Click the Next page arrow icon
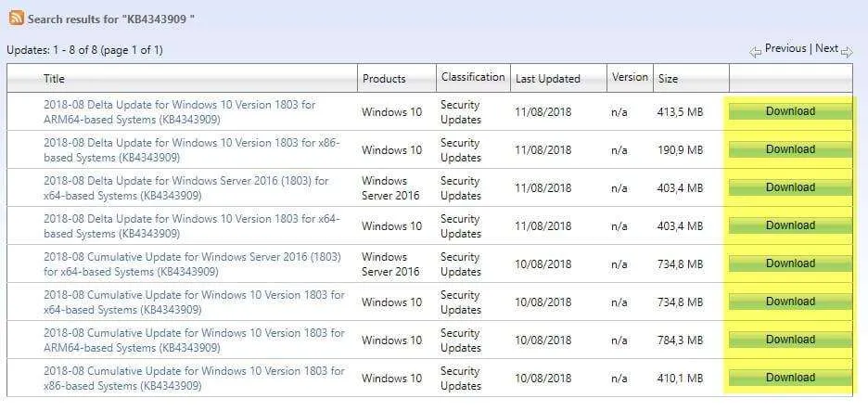868x411 pixels. tap(847, 52)
